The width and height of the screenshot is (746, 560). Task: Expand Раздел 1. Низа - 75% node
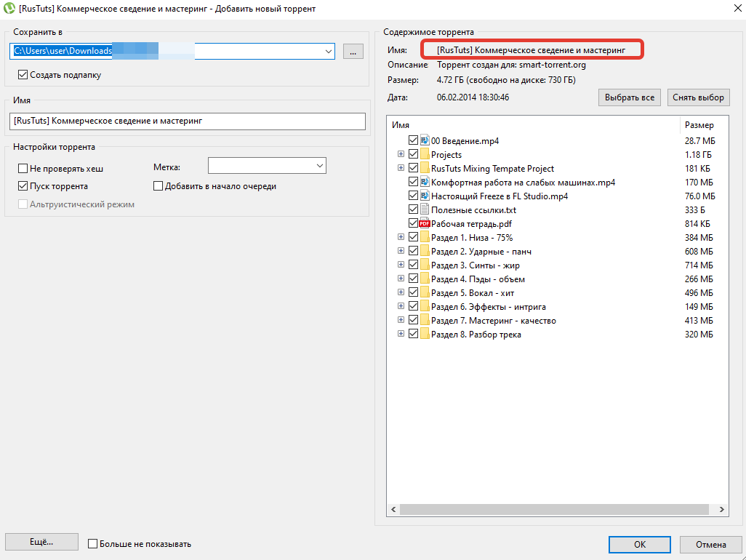click(401, 236)
